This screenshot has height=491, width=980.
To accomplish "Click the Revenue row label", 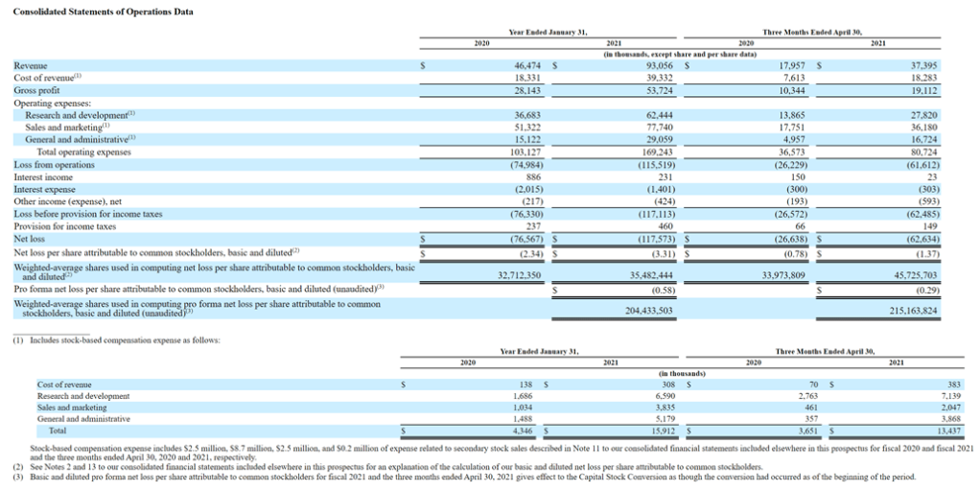I will (33, 66).
